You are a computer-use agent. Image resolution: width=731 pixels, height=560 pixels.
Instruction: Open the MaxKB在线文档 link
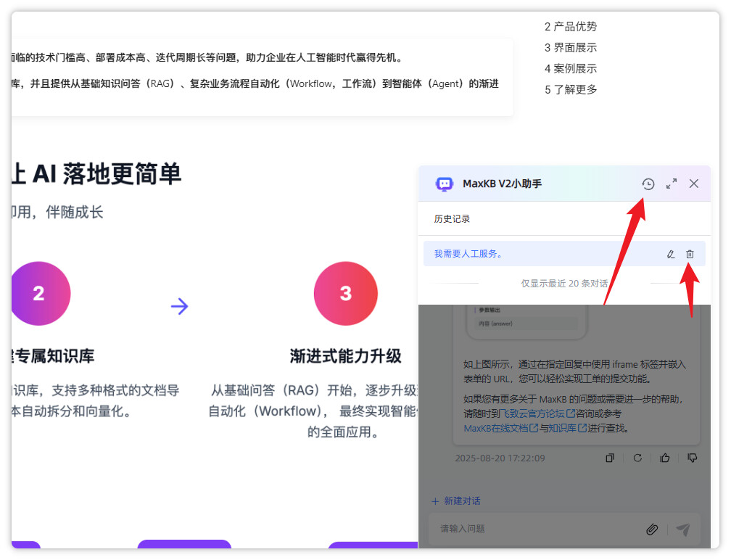[500, 428]
